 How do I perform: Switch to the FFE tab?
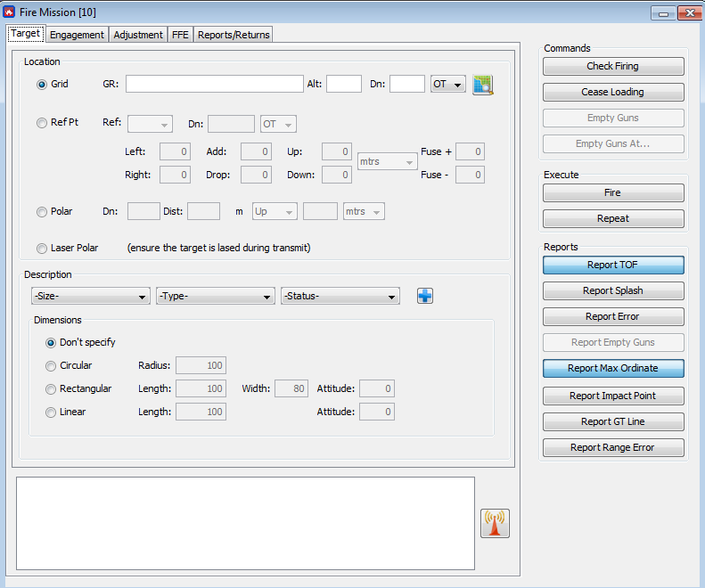180,35
